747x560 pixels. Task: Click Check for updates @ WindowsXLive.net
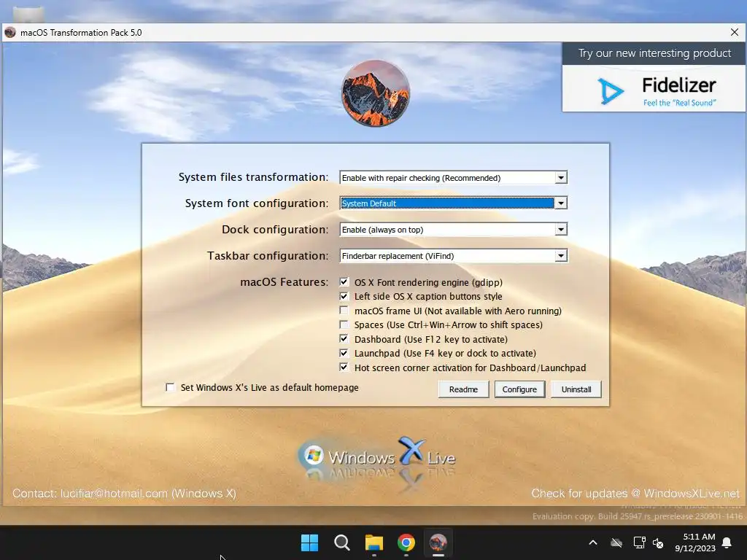tap(635, 494)
